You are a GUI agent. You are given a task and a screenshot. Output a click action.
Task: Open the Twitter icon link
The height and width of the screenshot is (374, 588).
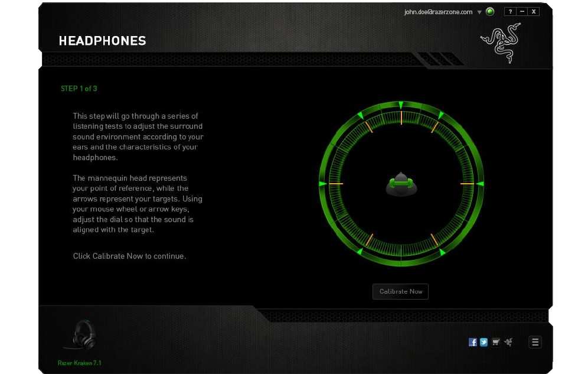click(484, 342)
